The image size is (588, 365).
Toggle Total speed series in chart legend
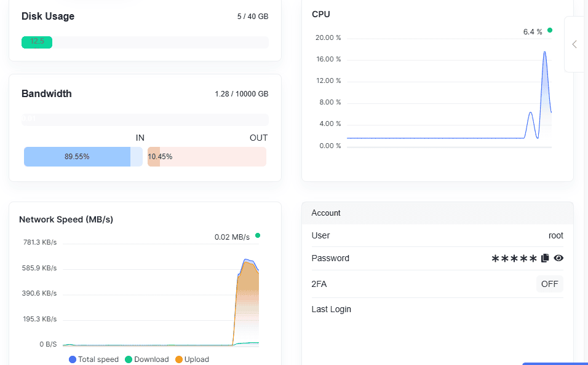(93, 359)
